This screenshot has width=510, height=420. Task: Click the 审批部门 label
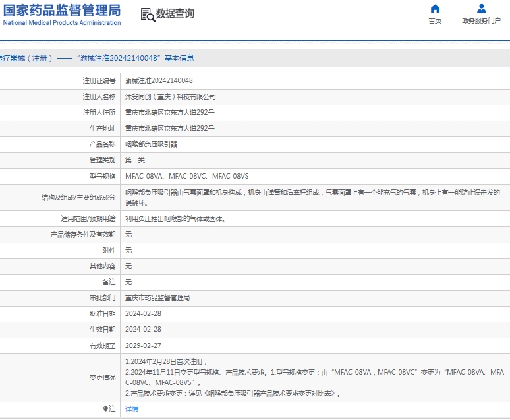(x=102, y=298)
